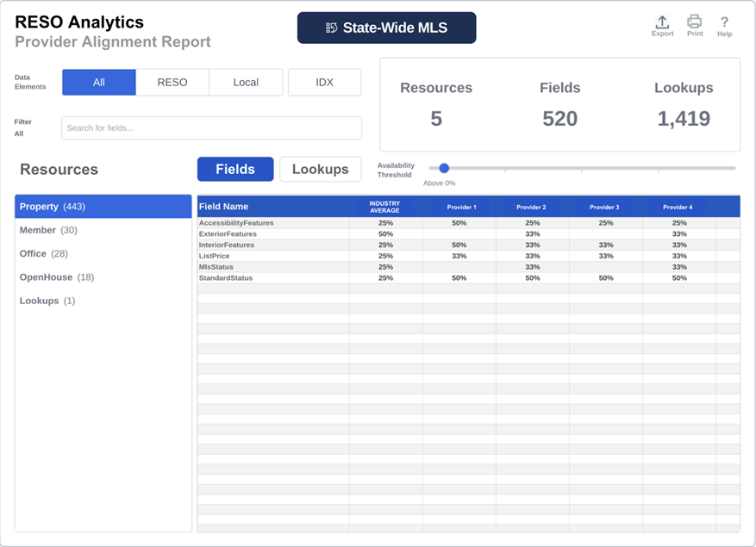Click into the Search for fields box
756x547 pixels.
tap(212, 128)
